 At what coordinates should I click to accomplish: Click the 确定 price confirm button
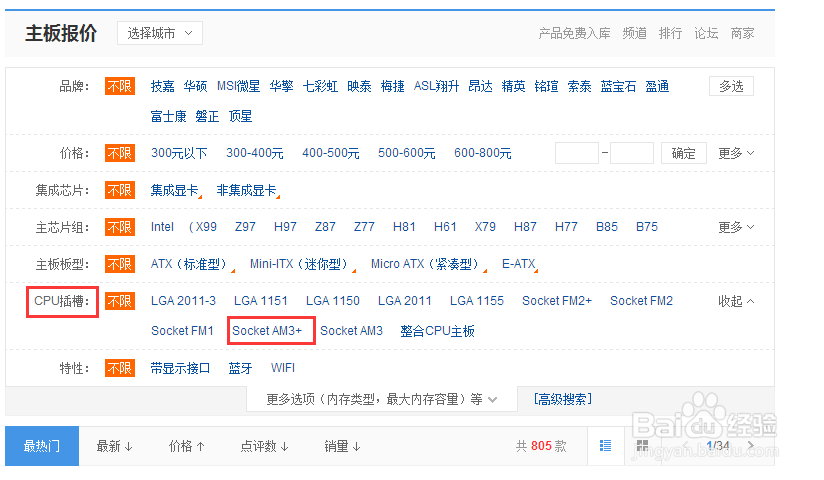(683, 153)
